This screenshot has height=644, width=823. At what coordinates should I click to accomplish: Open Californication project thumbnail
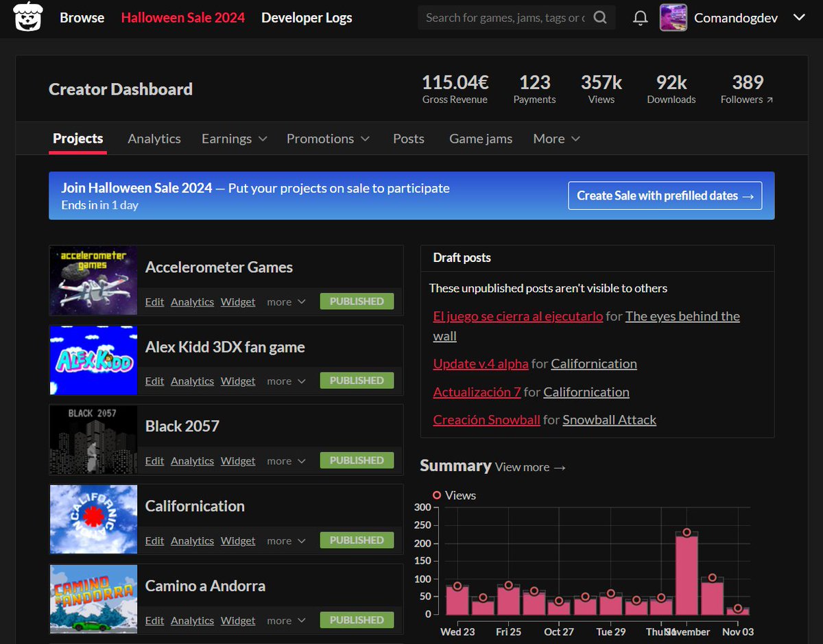(x=94, y=519)
